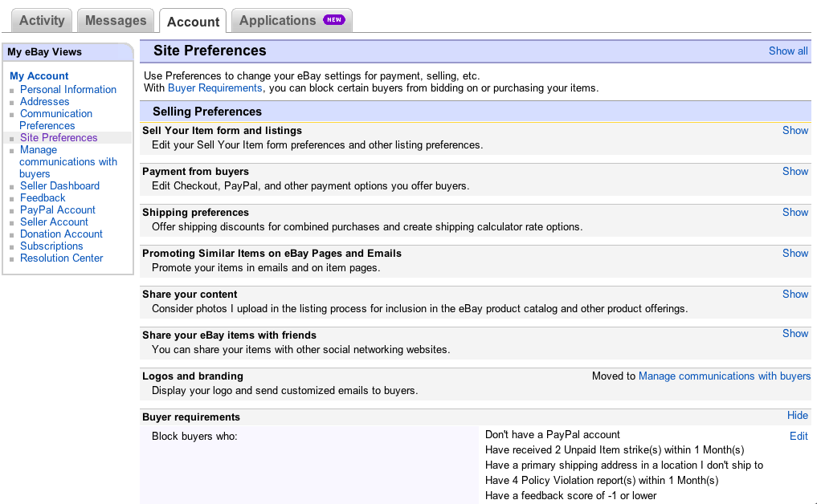
Task: Show all site preferences
Action: 788,51
